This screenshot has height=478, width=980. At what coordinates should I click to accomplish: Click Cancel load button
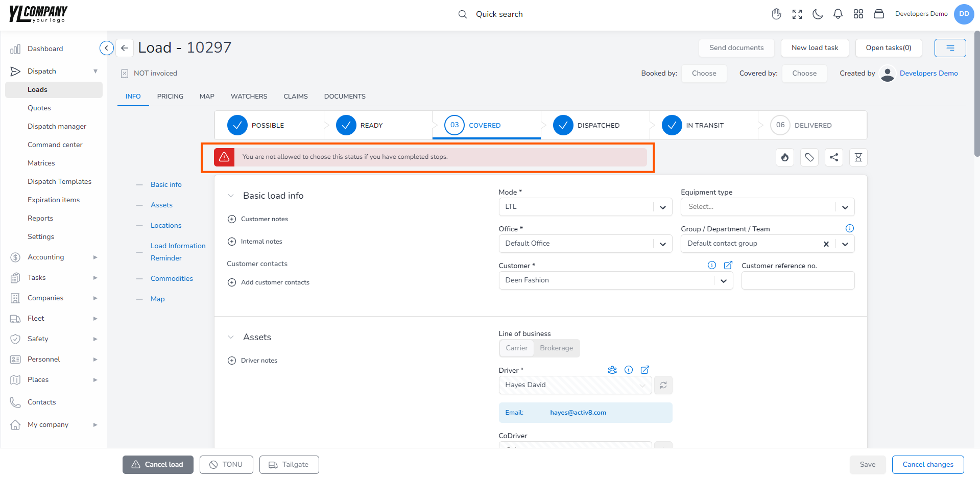158,465
